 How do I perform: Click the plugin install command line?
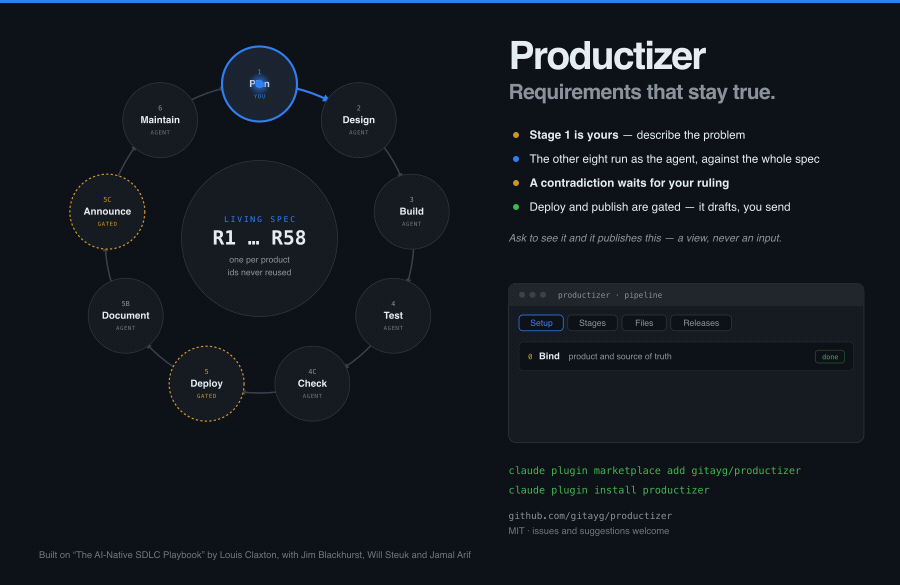pyautogui.click(x=609, y=490)
